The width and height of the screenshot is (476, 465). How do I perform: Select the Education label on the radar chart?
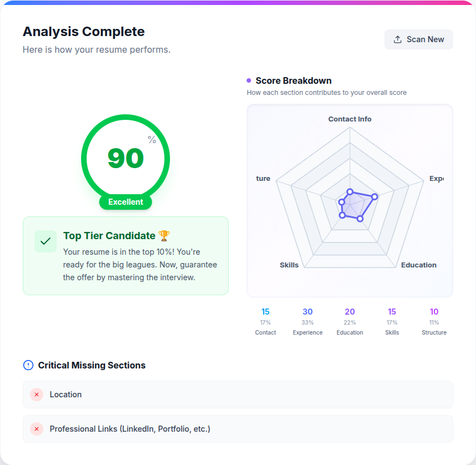[x=419, y=265]
